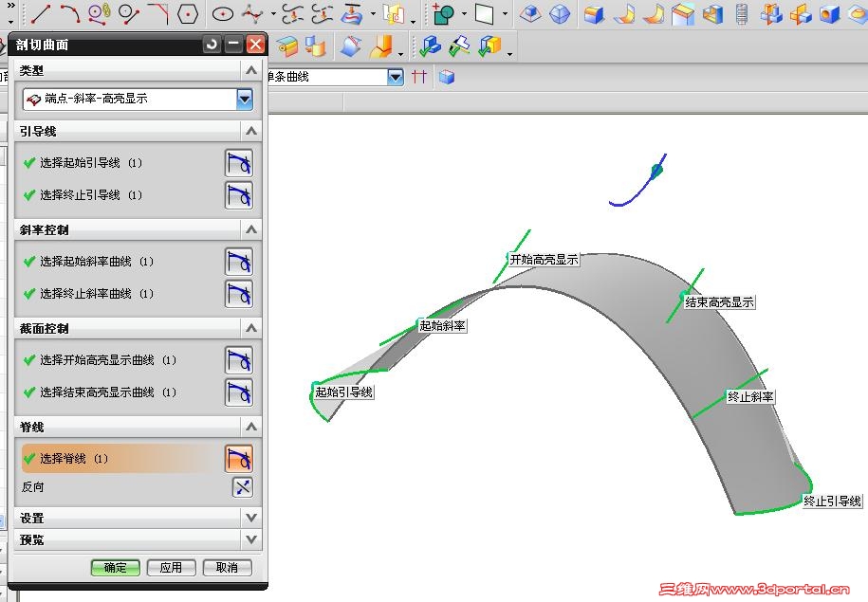Click the 终止斜率 label in viewport
868x602 pixels.
click(750, 396)
